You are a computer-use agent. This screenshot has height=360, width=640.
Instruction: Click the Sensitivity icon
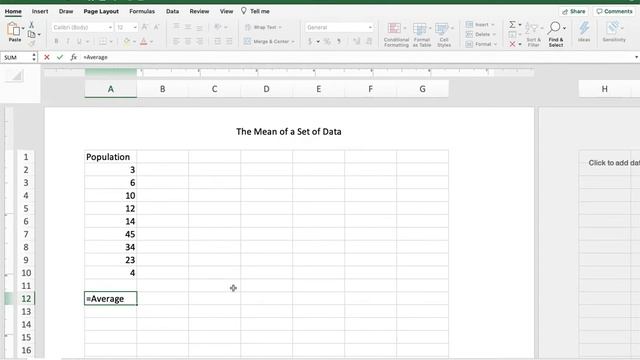[614, 32]
